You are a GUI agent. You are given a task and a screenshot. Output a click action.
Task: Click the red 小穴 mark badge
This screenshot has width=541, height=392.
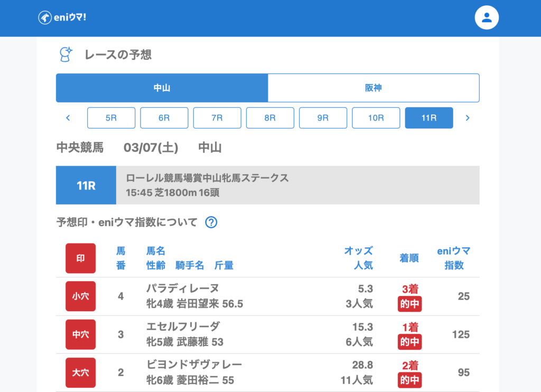[x=80, y=296]
